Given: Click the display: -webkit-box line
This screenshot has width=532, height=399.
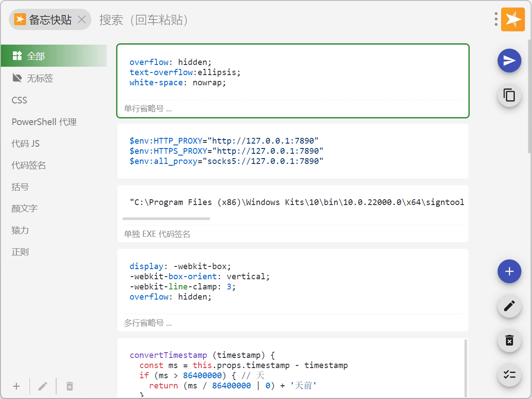Looking at the screenshot, I should point(180,266).
